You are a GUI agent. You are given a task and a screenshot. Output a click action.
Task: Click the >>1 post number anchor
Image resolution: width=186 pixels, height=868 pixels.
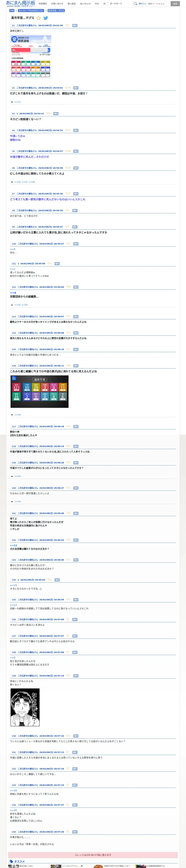coord(13,25)
